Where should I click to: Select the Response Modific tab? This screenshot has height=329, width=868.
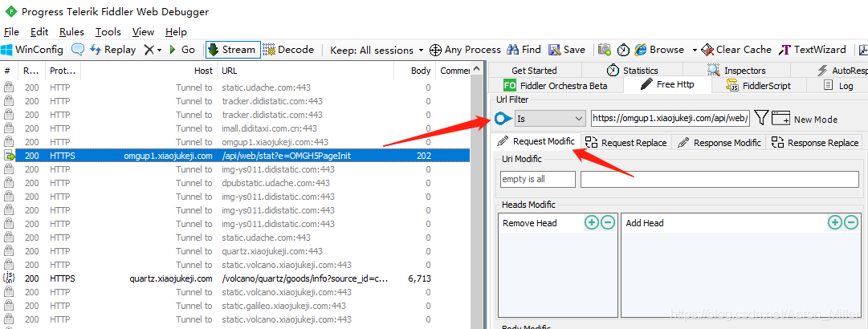coord(719,142)
